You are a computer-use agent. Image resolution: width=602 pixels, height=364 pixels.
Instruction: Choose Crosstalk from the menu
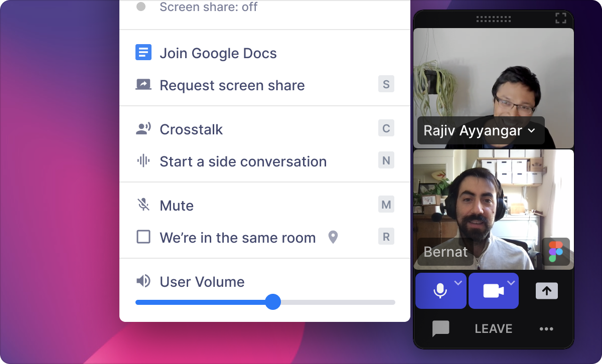coord(265,129)
